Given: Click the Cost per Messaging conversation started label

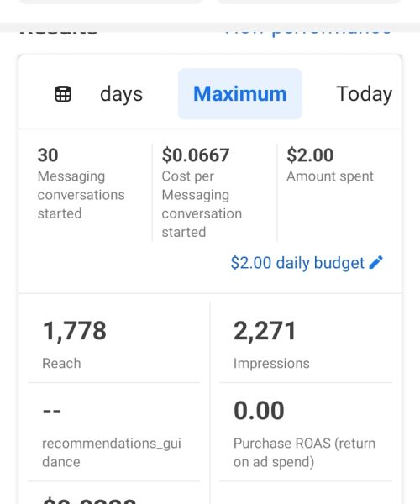Looking at the screenshot, I should pyautogui.click(x=202, y=204).
